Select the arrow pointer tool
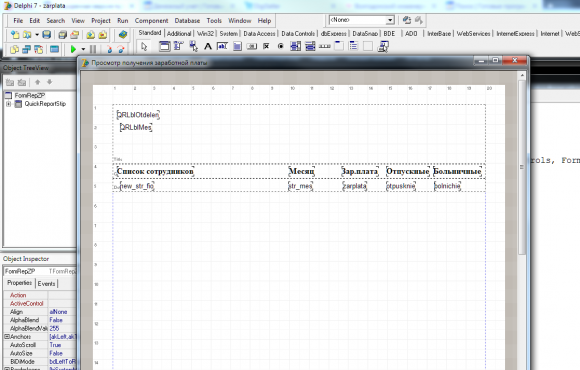 point(144,46)
